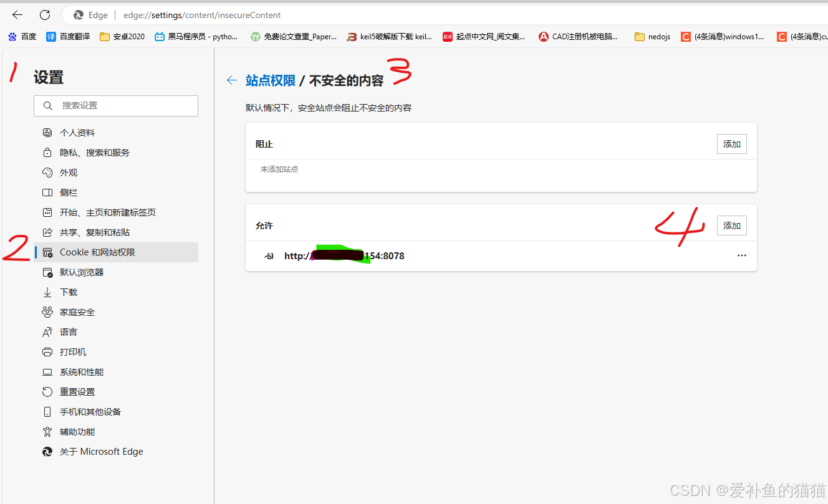Click 搜索设置 search box
Viewport: 828px width, 504px height.
pyautogui.click(x=116, y=106)
